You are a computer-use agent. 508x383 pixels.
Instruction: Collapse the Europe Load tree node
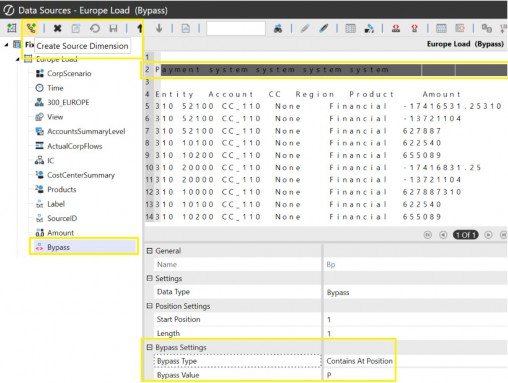tap(18, 59)
